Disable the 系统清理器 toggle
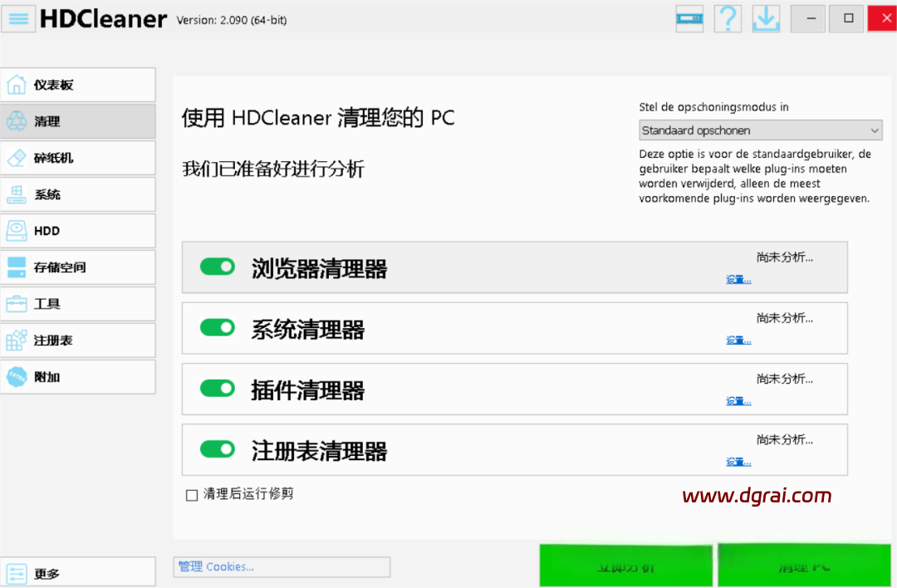Screen dimensions: 897x588 click(218, 327)
